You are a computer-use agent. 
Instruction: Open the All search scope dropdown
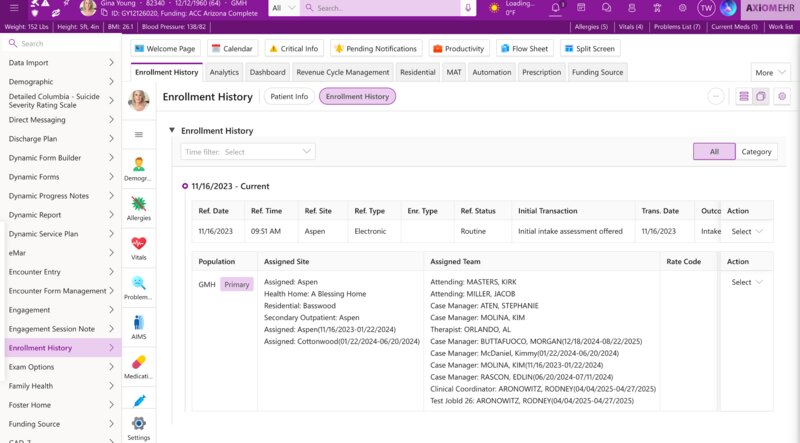coord(284,8)
